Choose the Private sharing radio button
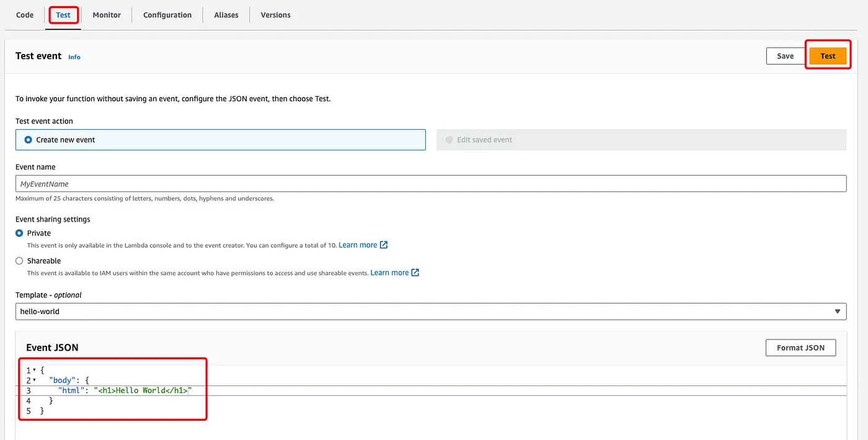This screenshot has width=868, height=440. [x=19, y=233]
